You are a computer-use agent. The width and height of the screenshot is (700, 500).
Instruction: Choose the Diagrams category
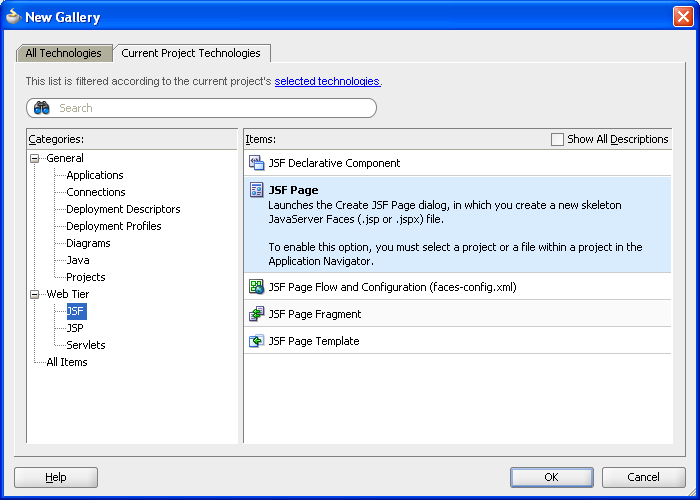[x=88, y=243]
